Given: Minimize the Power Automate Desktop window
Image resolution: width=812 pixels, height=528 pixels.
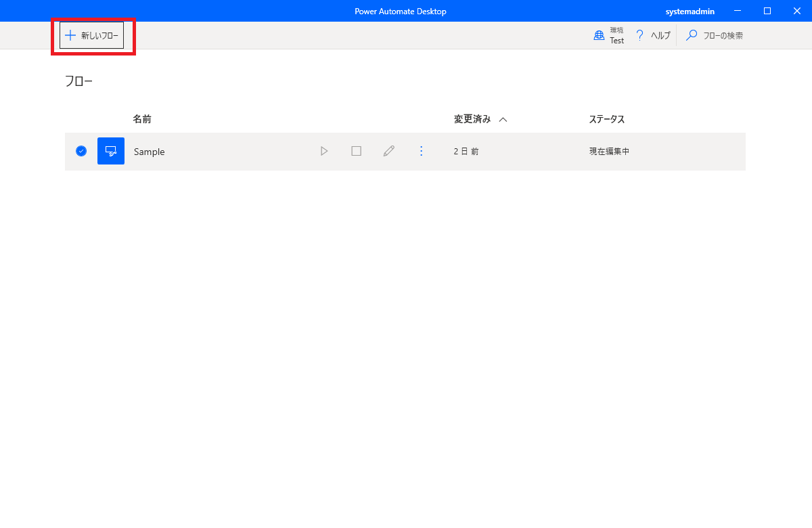Looking at the screenshot, I should click(737, 11).
